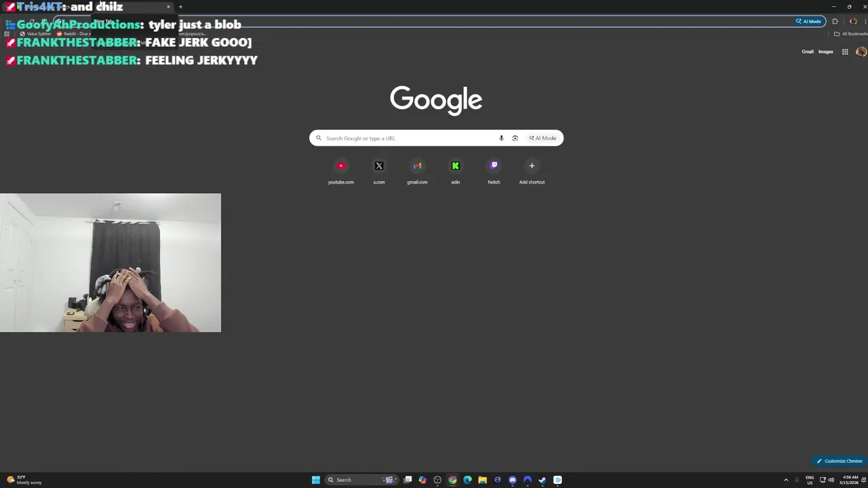Click AI Mode chip in address bar
This screenshot has width=868, height=488.
808,21
